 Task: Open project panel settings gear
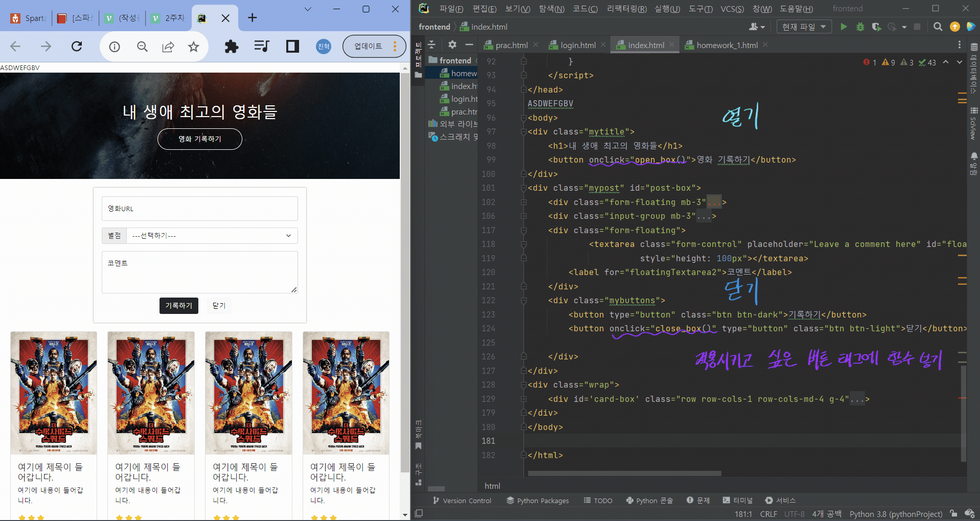pos(452,44)
